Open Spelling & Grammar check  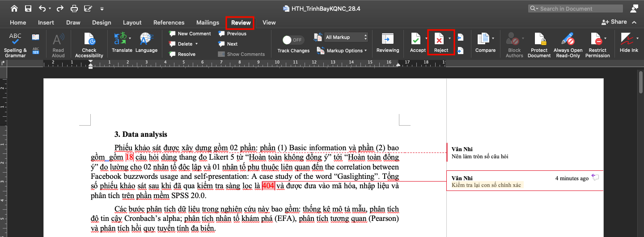pos(15,45)
